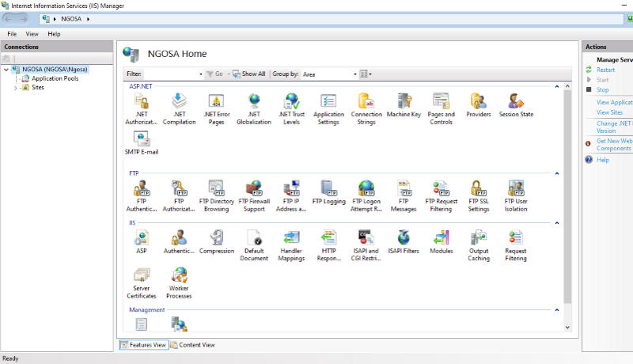Click inside the Filter text field
The image size is (633, 364).
[x=171, y=74]
